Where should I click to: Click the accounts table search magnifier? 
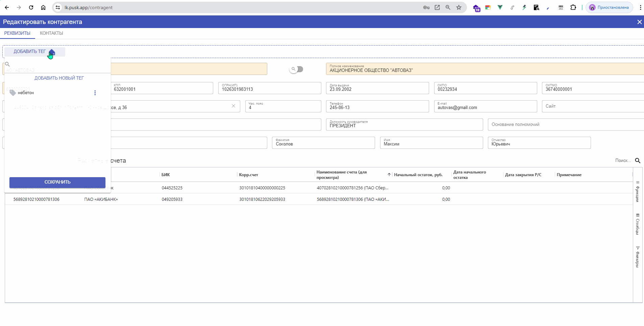tap(638, 161)
